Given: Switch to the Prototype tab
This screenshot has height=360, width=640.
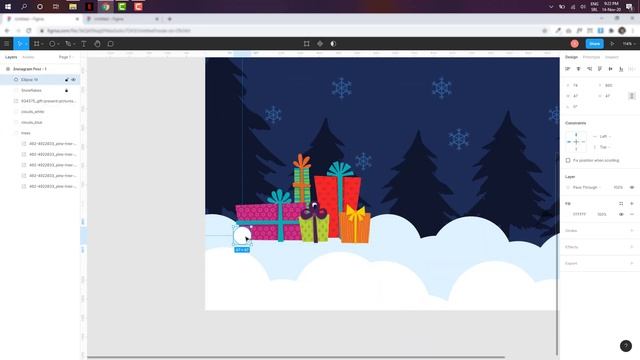Looking at the screenshot, I should click(591, 57).
